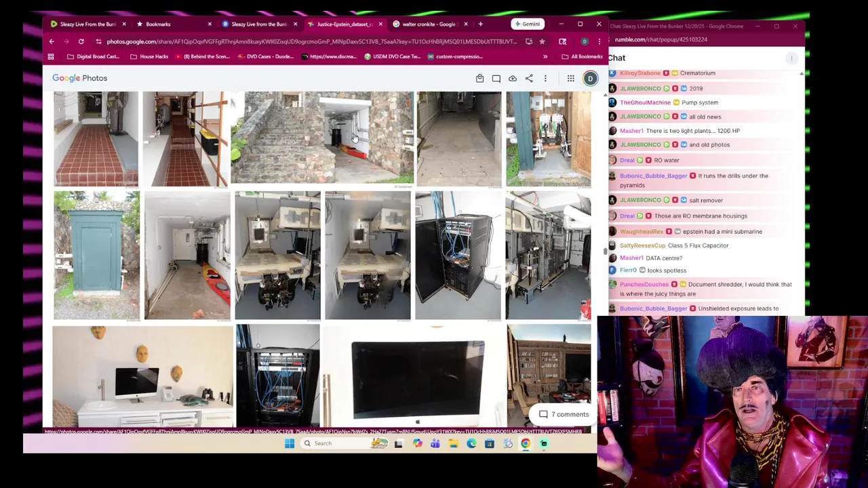Open the (8) Behind the Scen... bookmark
This screenshot has height=488, width=868.
click(x=202, y=57)
